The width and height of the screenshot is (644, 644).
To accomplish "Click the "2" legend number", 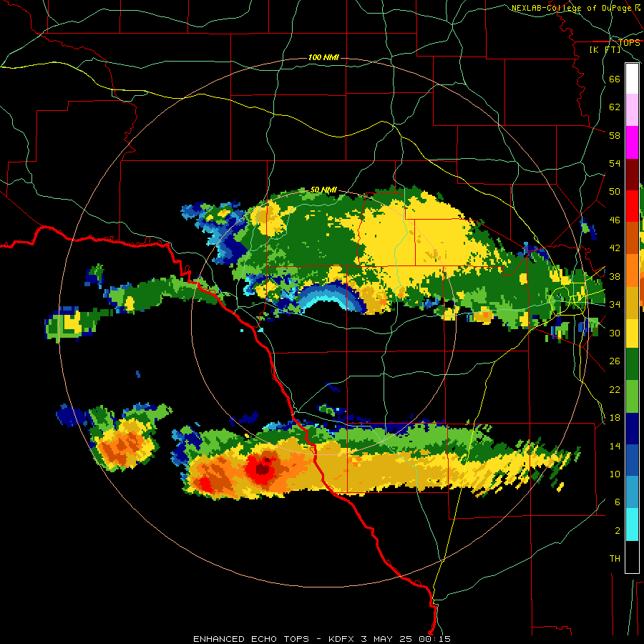I will coord(618,531).
